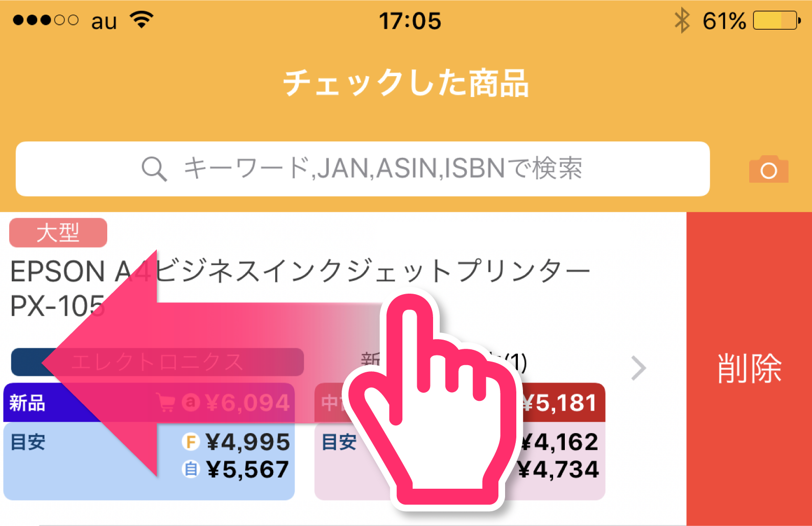The height and width of the screenshot is (526, 812).
Task: Tap the Bluetooth status icon
Action: point(682,21)
